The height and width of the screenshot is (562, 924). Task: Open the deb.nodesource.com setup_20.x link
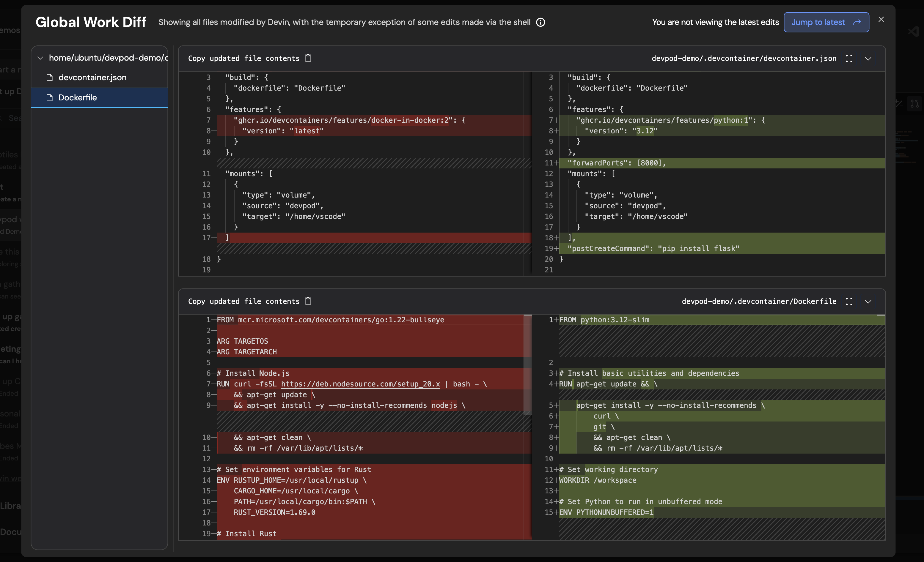click(360, 384)
